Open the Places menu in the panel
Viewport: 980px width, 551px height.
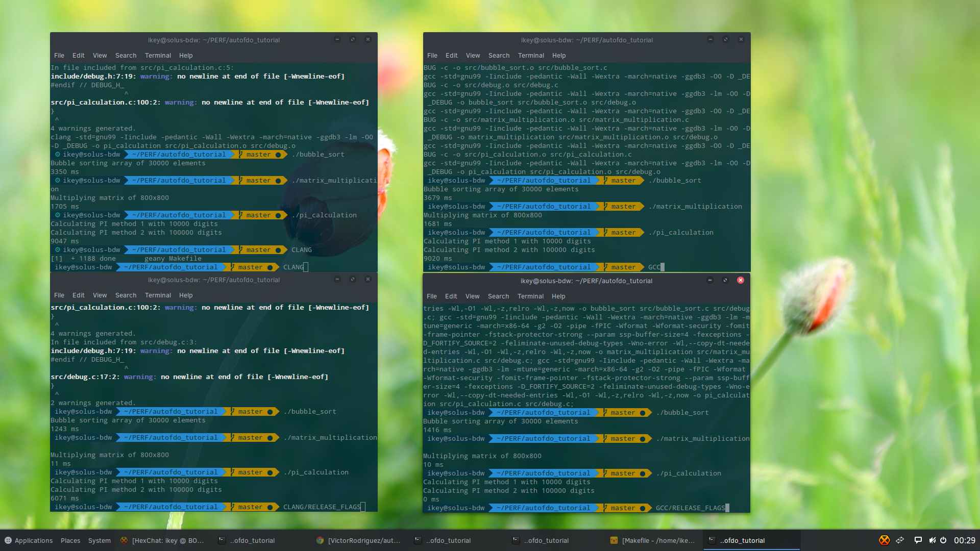tap(70, 540)
